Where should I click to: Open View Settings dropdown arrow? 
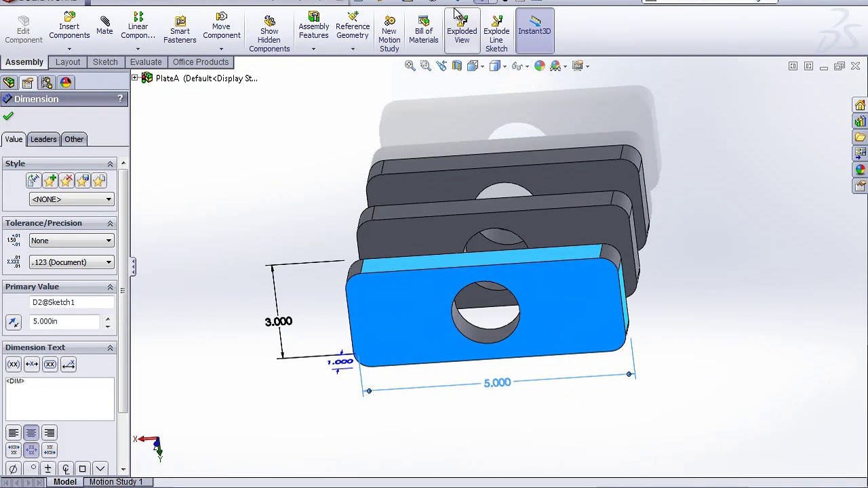(587, 66)
